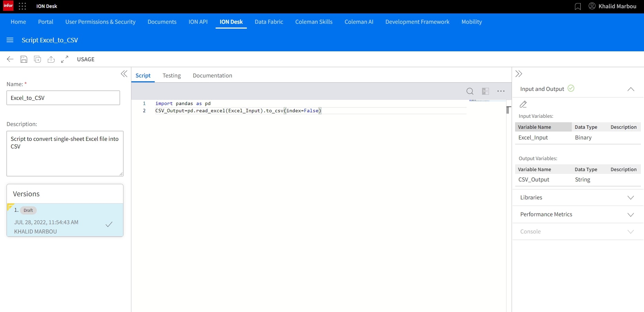
Task: Click the Name input field
Action: (x=63, y=98)
